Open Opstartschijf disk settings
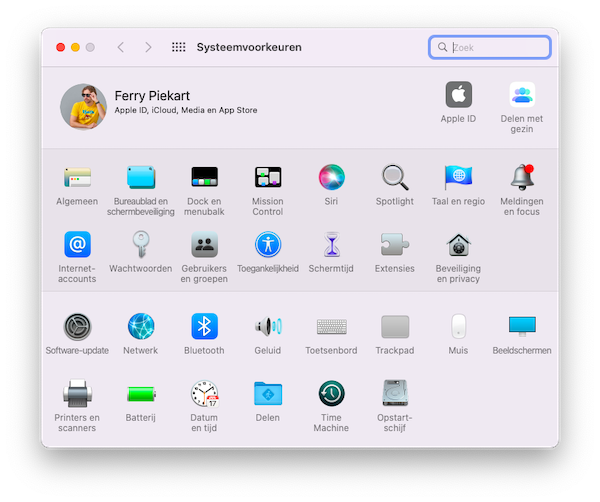600x502 pixels. [x=395, y=393]
